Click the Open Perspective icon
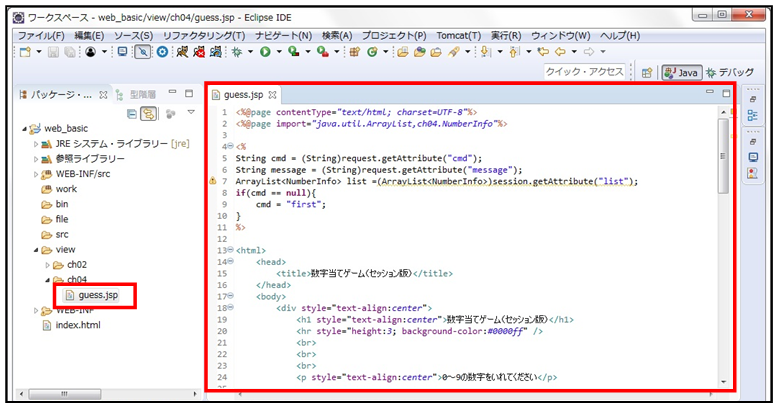The width and height of the screenshot is (779, 408). click(647, 73)
